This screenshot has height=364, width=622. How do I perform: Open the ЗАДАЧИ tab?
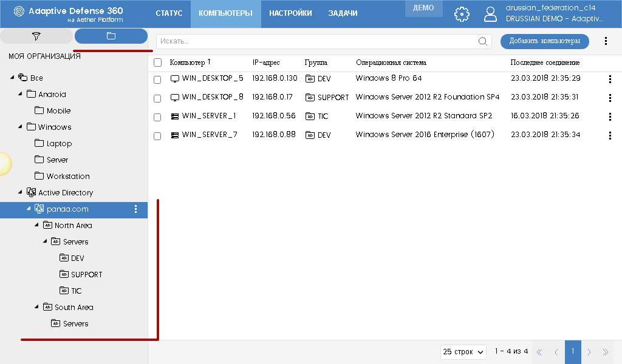pos(342,13)
